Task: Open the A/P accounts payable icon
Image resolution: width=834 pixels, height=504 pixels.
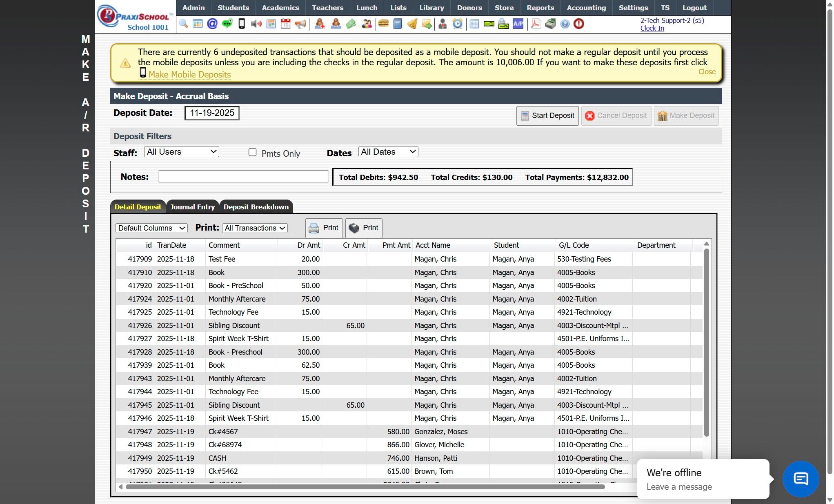Action: [518, 24]
